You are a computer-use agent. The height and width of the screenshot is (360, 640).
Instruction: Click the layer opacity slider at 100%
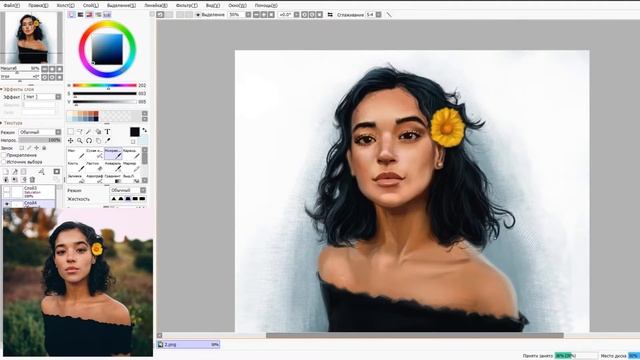coord(40,140)
